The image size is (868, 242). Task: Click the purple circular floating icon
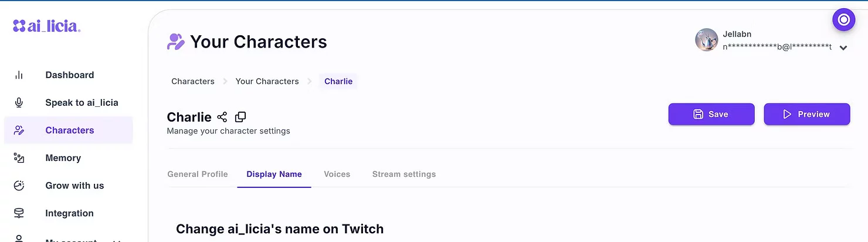[843, 20]
